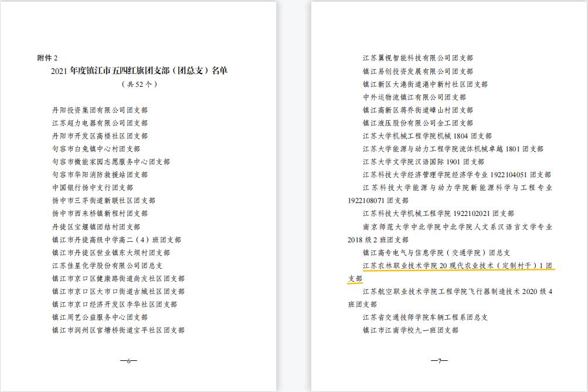Click '江苏科技大学机械工程学院 1922102021 团支部' line
This screenshot has height=392, width=588.
(x=438, y=213)
